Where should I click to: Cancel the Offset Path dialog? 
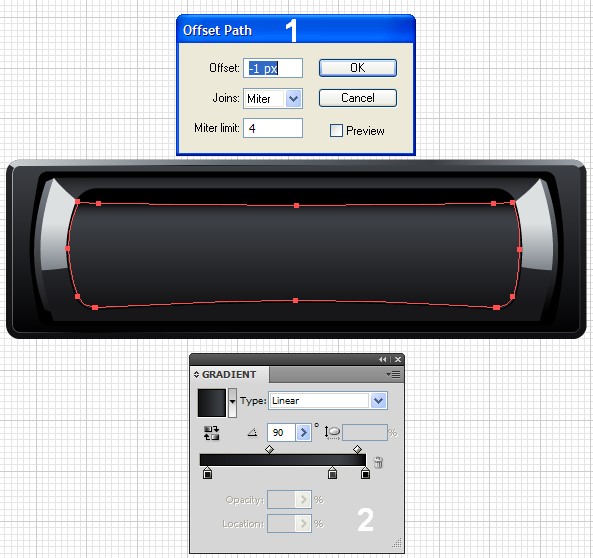[358, 98]
